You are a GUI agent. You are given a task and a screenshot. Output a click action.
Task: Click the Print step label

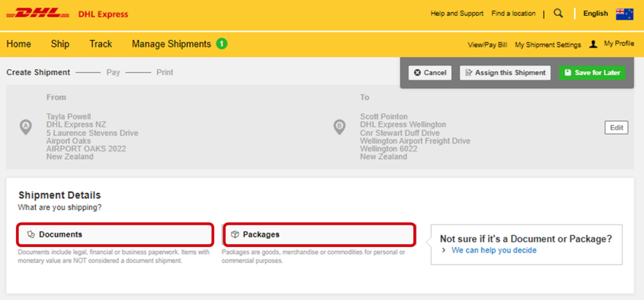[x=165, y=72]
